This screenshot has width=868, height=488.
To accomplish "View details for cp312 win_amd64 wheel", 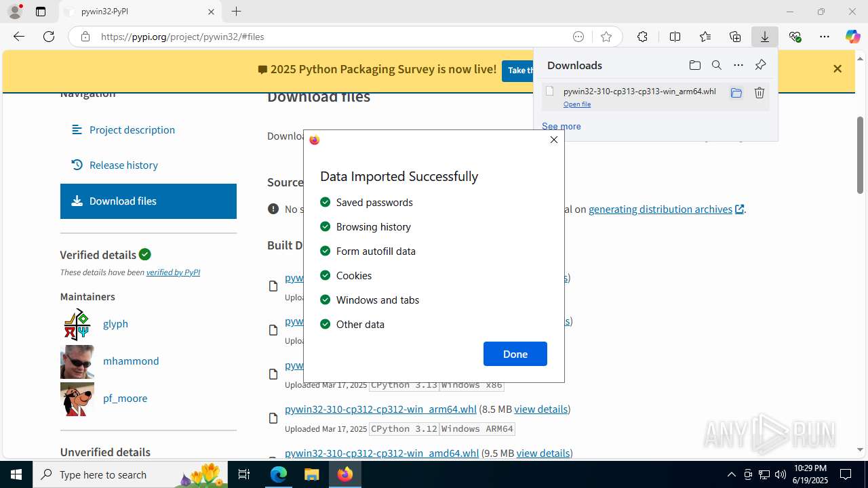I will pos(542,453).
